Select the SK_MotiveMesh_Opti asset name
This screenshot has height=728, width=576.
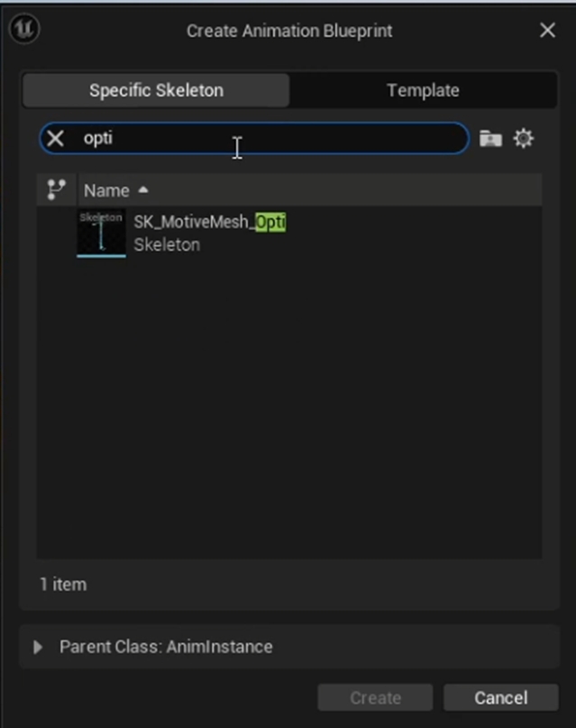pyautogui.click(x=209, y=222)
